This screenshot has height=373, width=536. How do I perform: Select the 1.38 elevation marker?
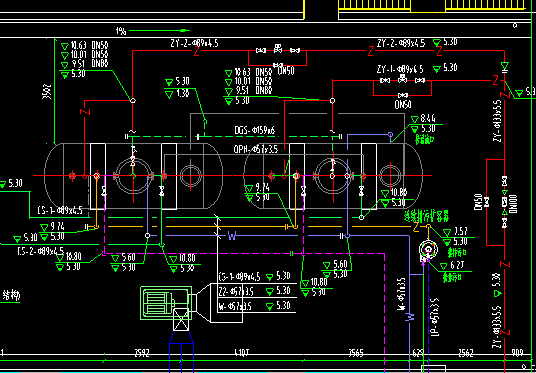click(177, 93)
